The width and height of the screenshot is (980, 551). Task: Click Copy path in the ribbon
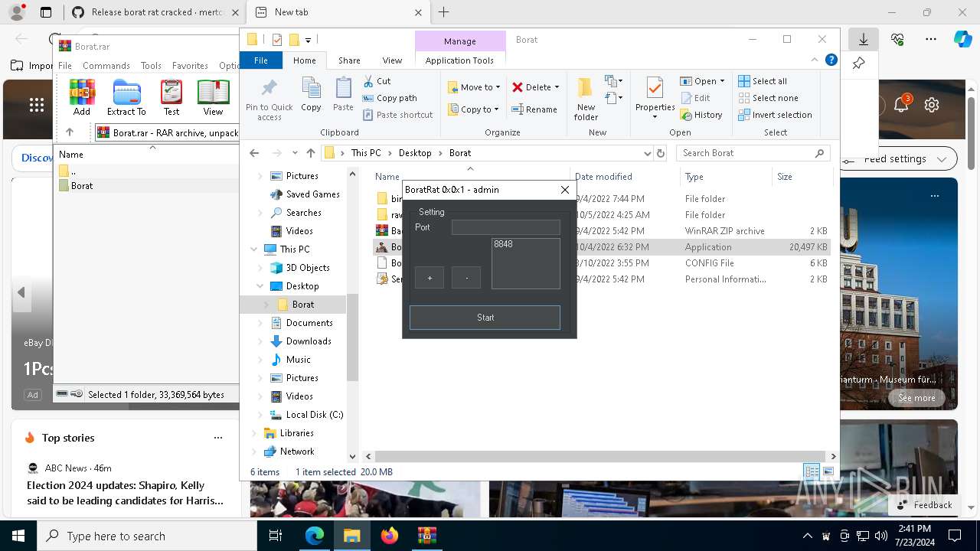(x=390, y=98)
